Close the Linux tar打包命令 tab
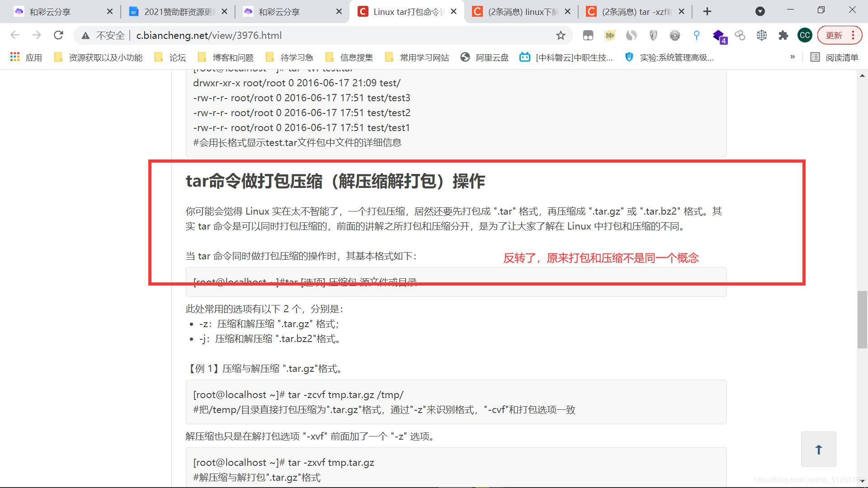This screenshot has height=488, width=868. pyautogui.click(x=454, y=12)
